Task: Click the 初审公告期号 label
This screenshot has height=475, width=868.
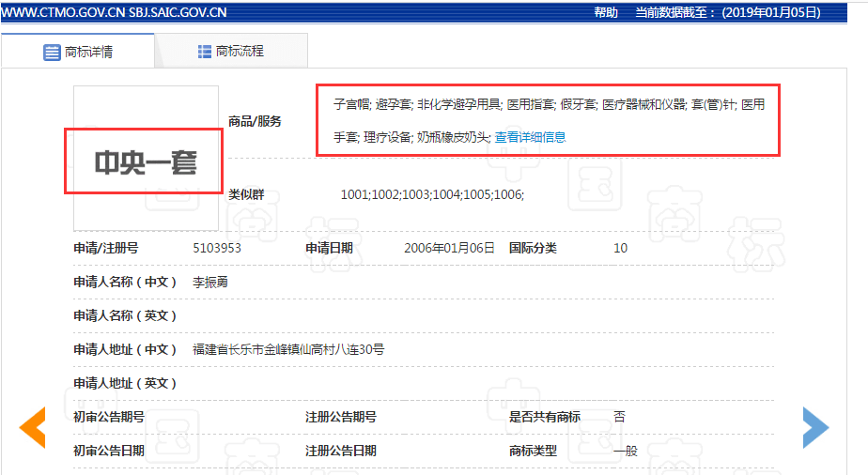Action: [109, 417]
